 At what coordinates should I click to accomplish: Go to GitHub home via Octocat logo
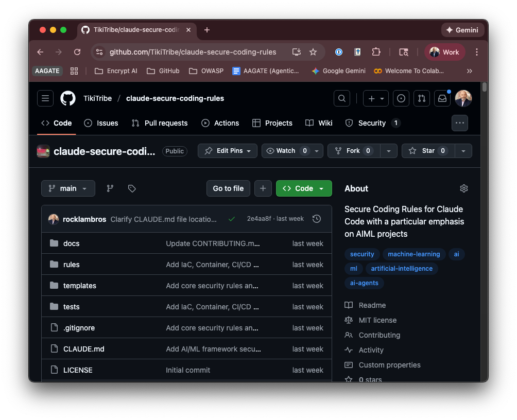pyautogui.click(x=68, y=98)
